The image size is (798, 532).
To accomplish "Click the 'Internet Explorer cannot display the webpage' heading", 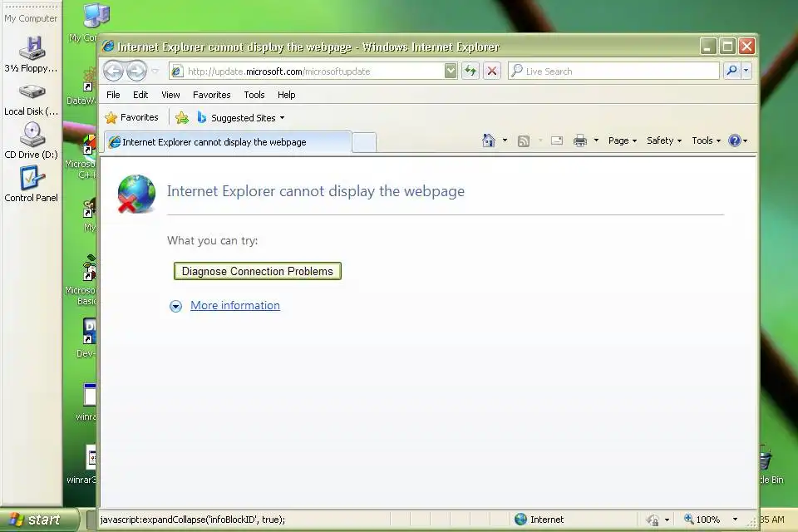I will (316, 191).
